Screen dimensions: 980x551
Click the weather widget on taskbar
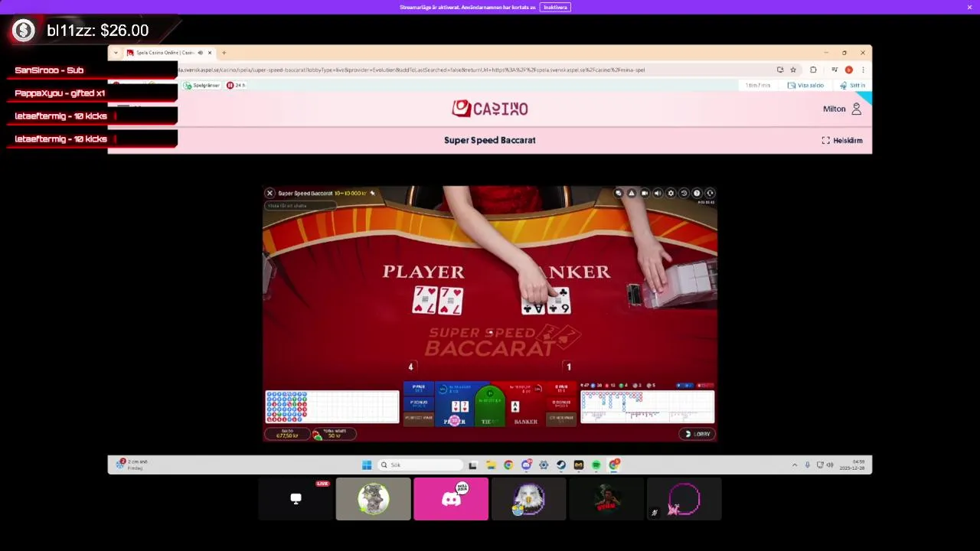pyautogui.click(x=132, y=465)
